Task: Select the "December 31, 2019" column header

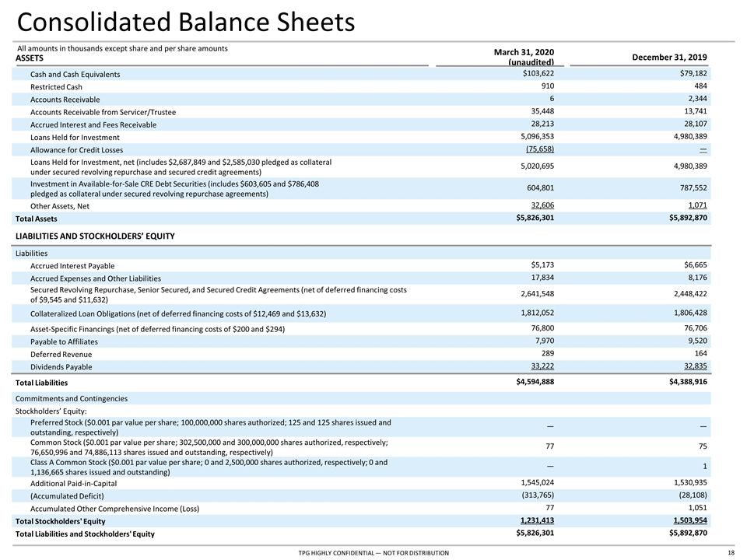Action: coord(669,57)
